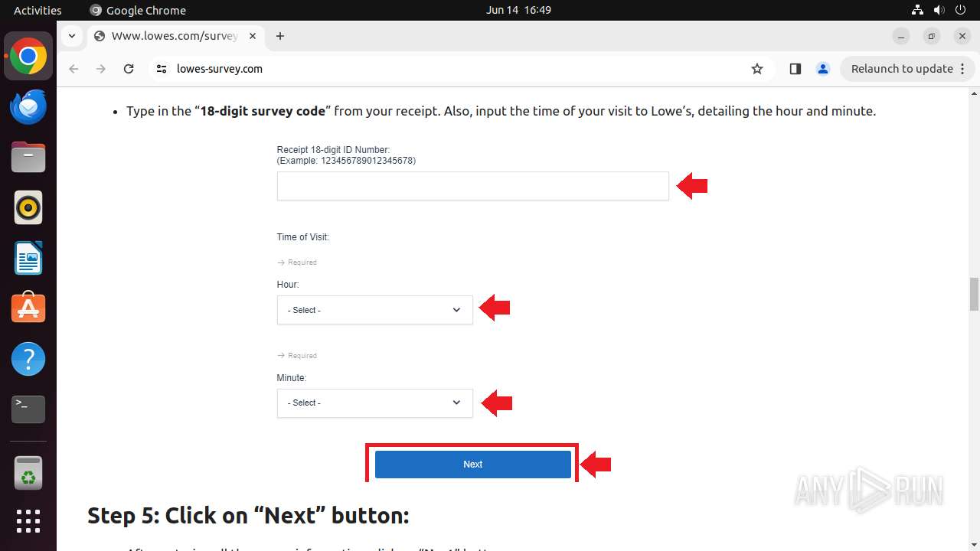The image size is (980, 551).
Task: Click Relaunch to update button
Action: click(907, 69)
